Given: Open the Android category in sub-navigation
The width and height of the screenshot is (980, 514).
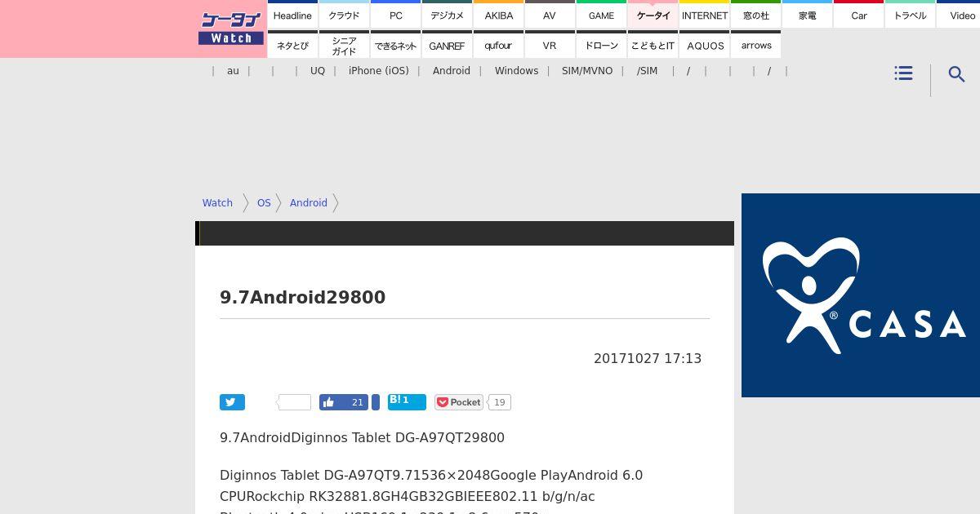Looking at the screenshot, I should pos(452,71).
